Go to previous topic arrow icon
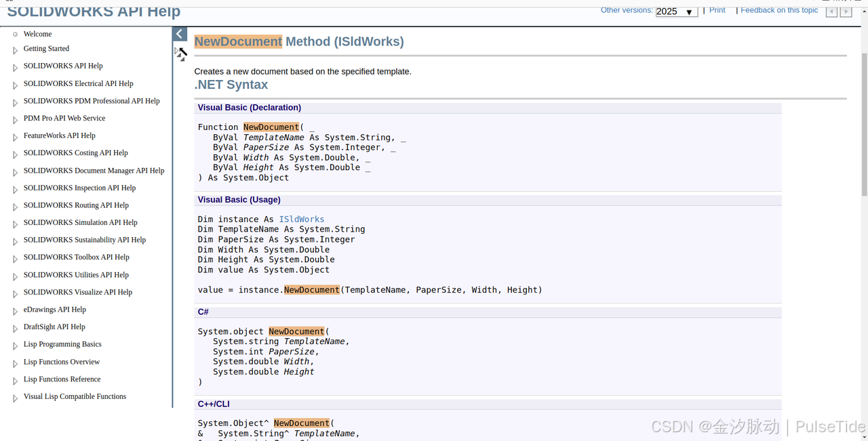 click(x=831, y=12)
